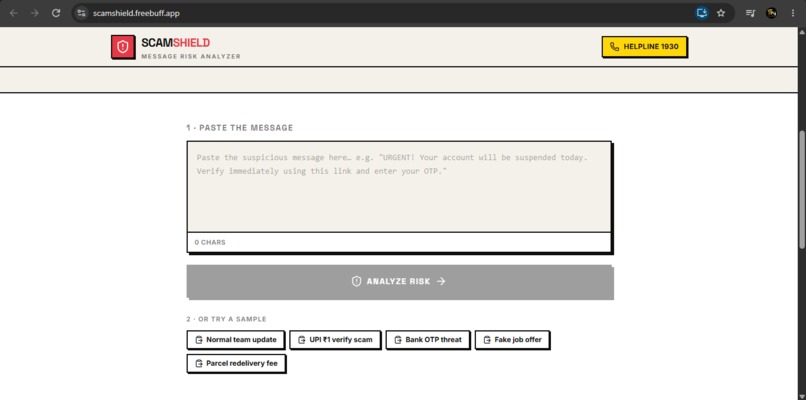Load the Normal team update sample

235,340
